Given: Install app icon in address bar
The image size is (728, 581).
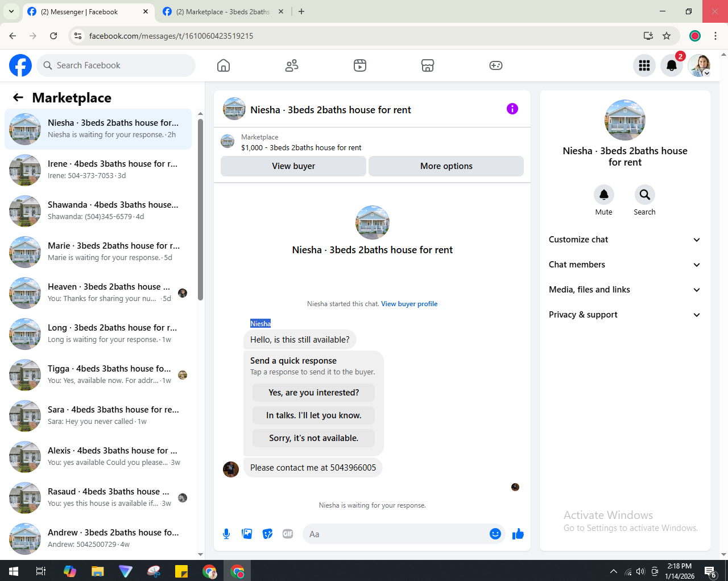Looking at the screenshot, I should point(648,36).
